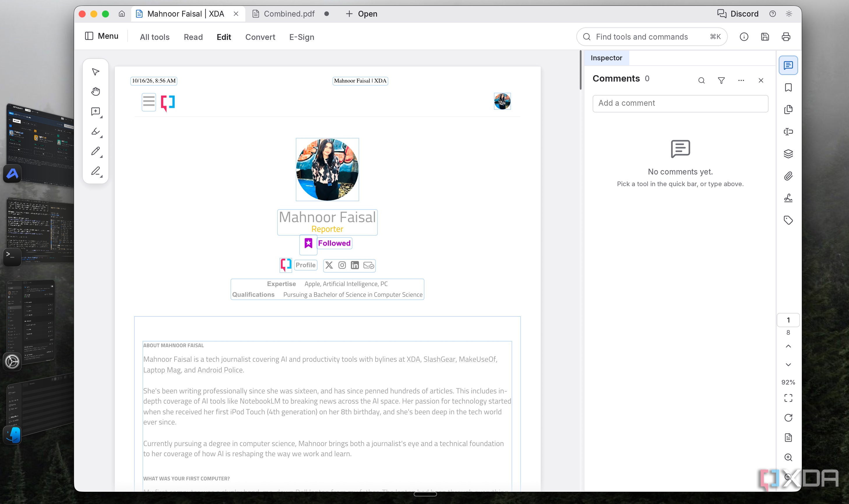Open the Bookmarks panel icon
The width and height of the screenshot is (849, 504).
point(788,87)
